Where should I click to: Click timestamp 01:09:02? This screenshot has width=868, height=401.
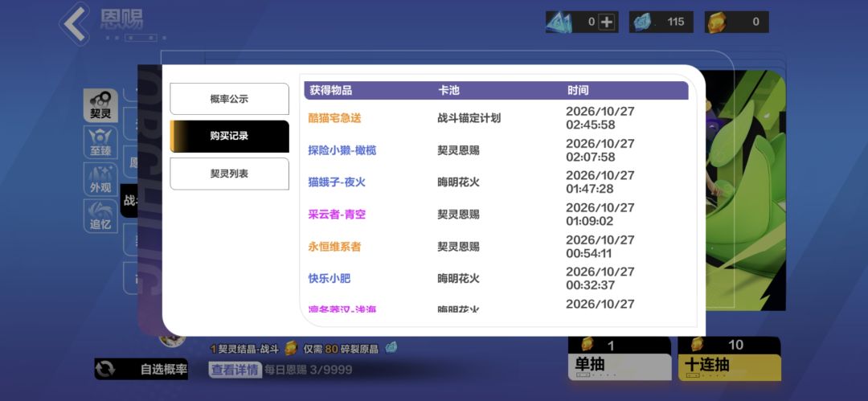[590, 222]
